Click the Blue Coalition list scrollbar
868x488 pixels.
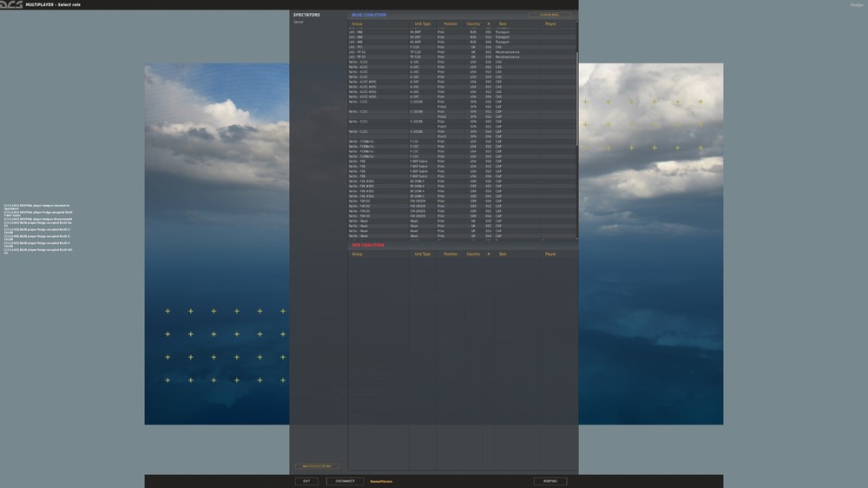577,100
